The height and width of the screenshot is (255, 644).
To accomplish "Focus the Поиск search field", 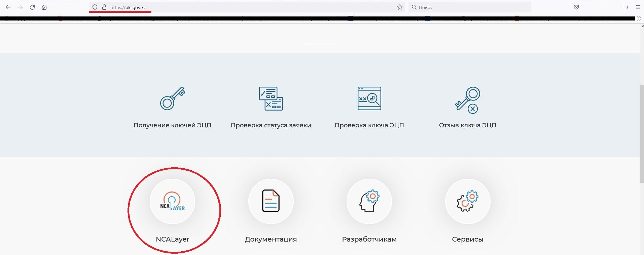I will point(470,7).
